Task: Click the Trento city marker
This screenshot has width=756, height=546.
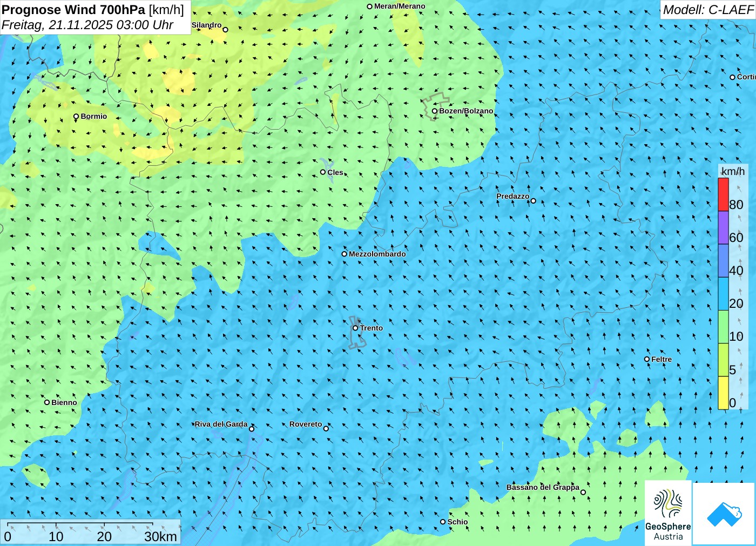Action: click(355, 328)
